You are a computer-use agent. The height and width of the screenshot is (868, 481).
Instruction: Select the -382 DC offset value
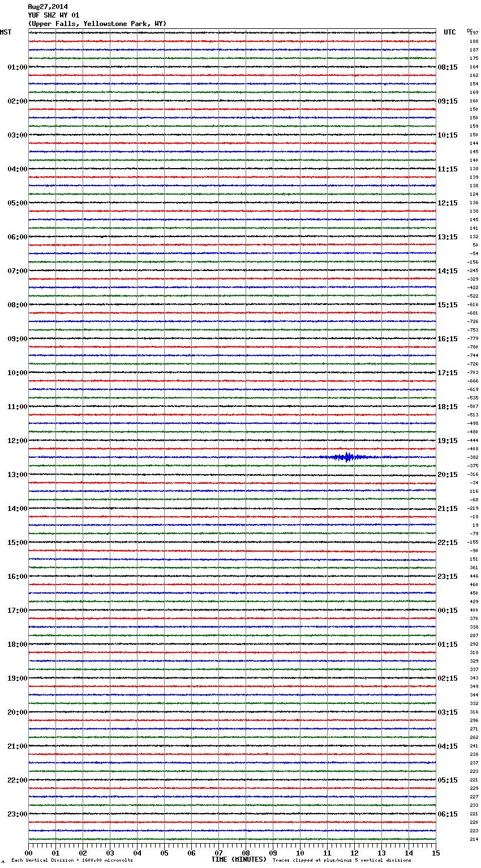click(473, 457)
